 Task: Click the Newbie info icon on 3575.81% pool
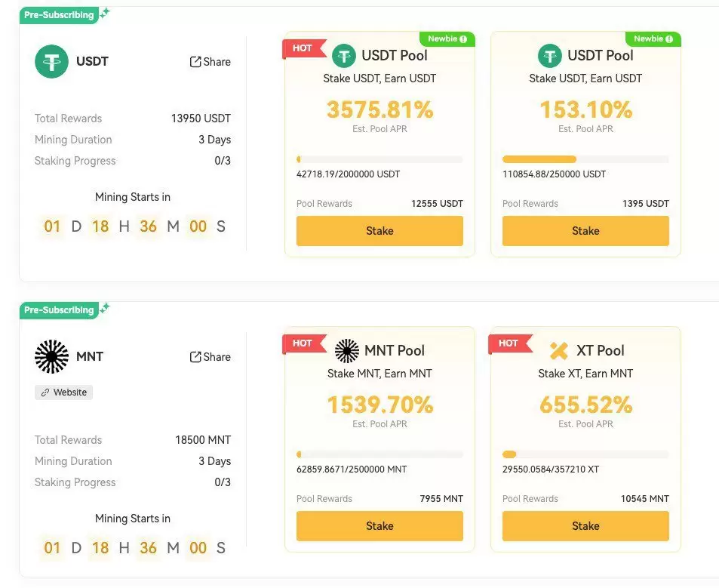tap(463, 39)
